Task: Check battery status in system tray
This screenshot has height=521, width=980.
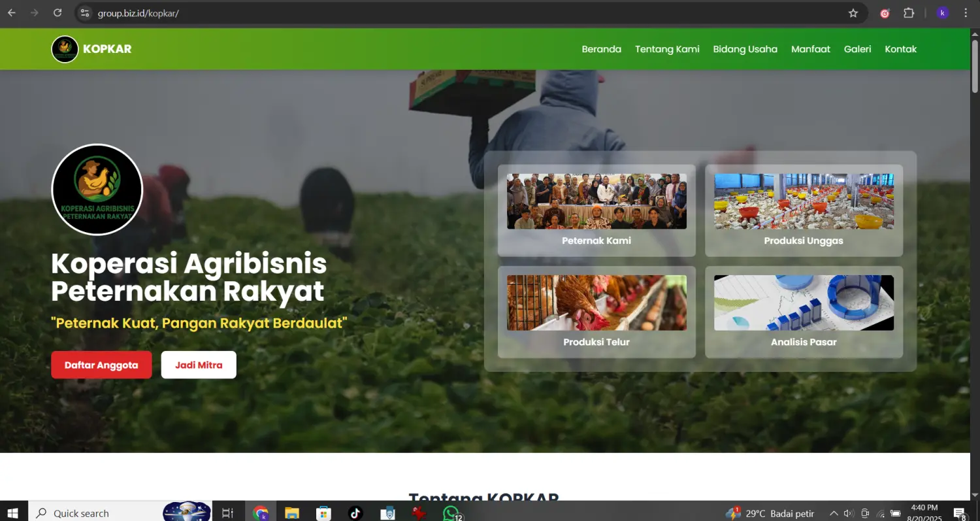Action: (x=895, y=513)
